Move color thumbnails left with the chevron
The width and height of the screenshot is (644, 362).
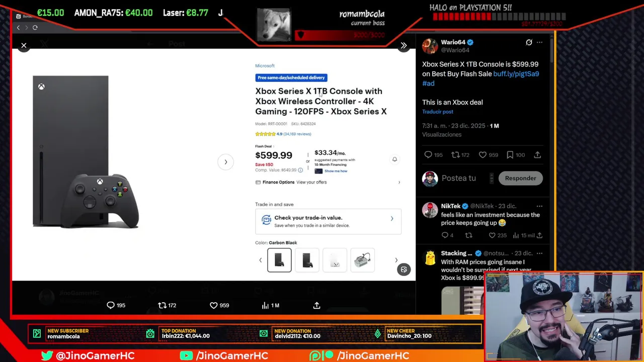[260, 260]
